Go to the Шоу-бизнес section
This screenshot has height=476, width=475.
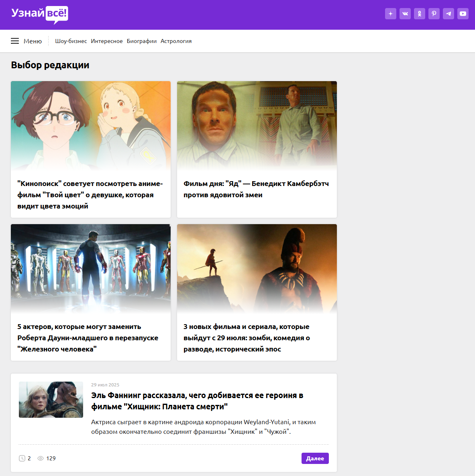(x=71, y=41)
